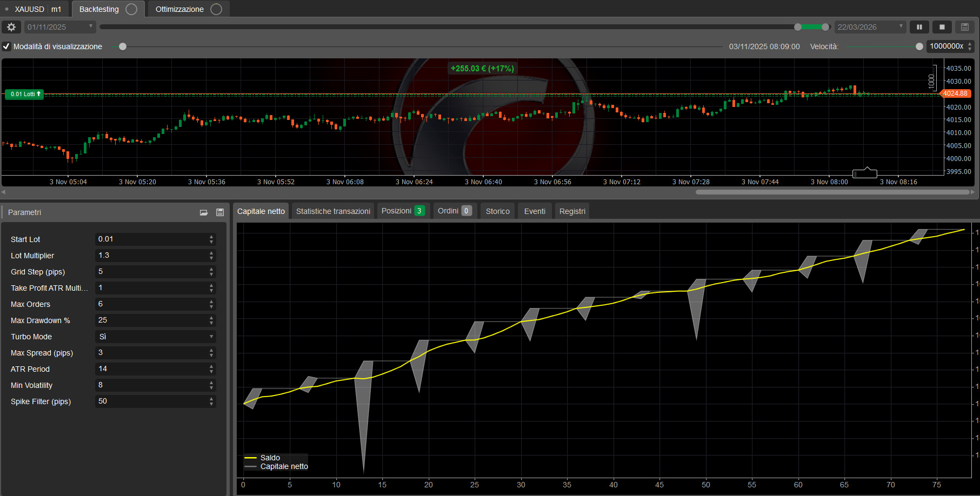
Task: Click the Max Drawdown % value field
Action: [151, 320]
